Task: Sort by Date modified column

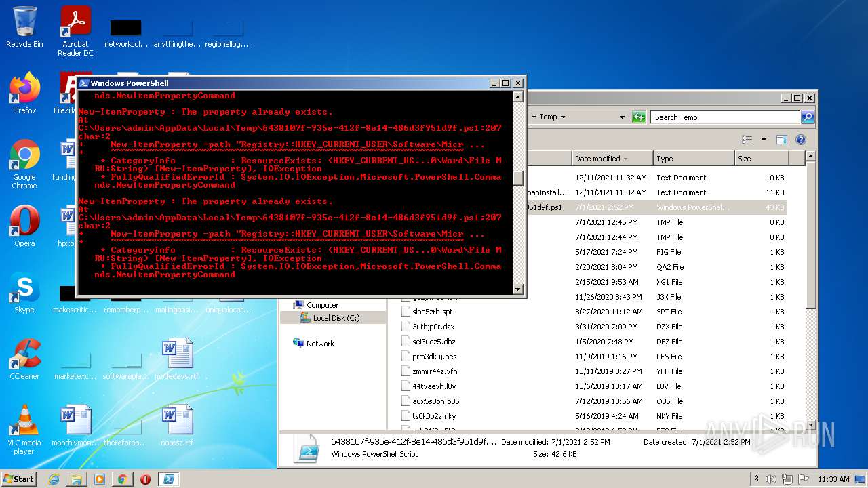Action: (x=612, y=159)
